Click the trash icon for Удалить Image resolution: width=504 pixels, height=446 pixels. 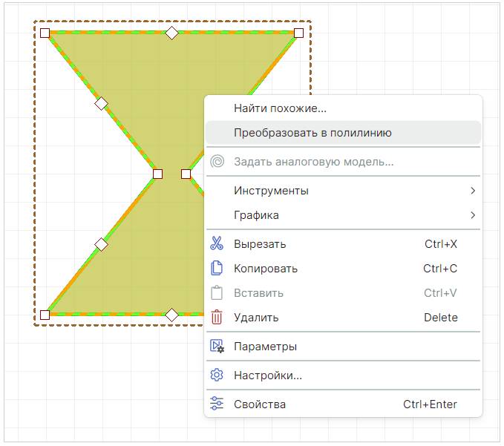(x=217, y=317)
